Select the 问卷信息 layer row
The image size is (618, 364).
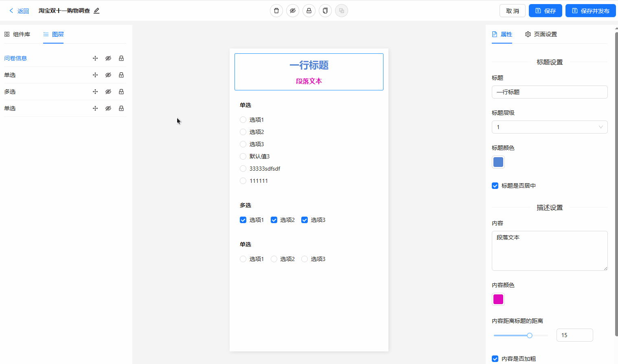tap(65, 58)
